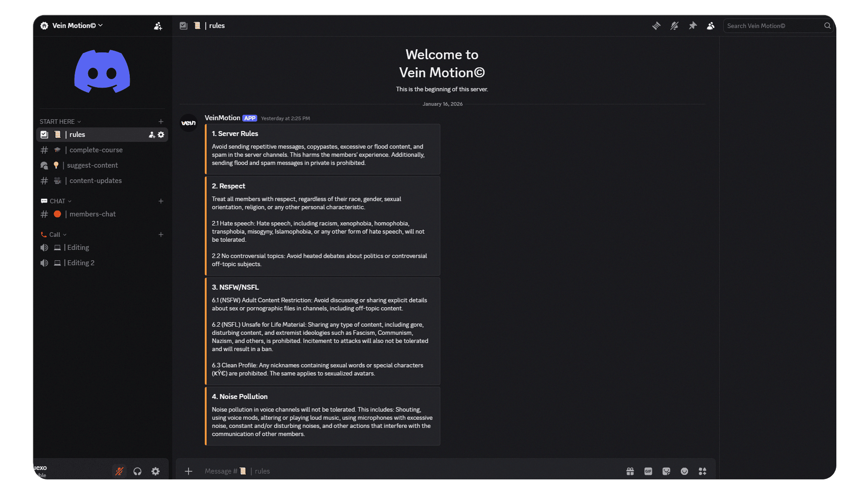Open user settings gear in user panel

pos(156,471)
